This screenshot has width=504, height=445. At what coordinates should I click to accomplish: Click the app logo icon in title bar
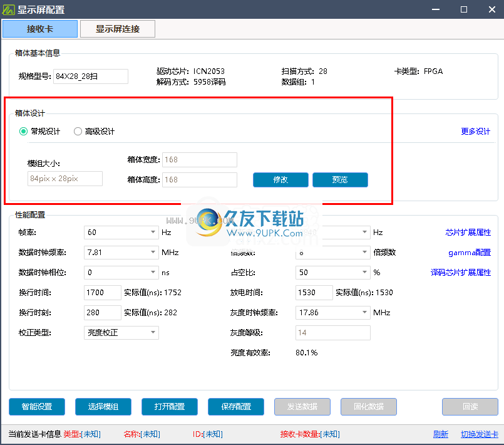8,9
